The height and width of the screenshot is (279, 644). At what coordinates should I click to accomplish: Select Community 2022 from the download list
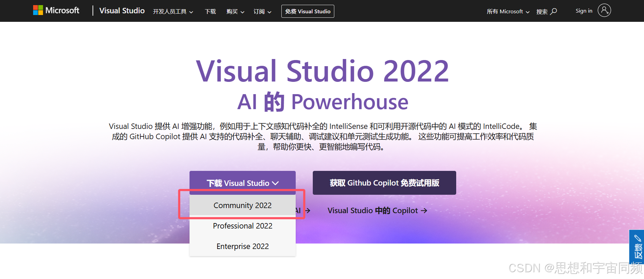click(242, 205)
